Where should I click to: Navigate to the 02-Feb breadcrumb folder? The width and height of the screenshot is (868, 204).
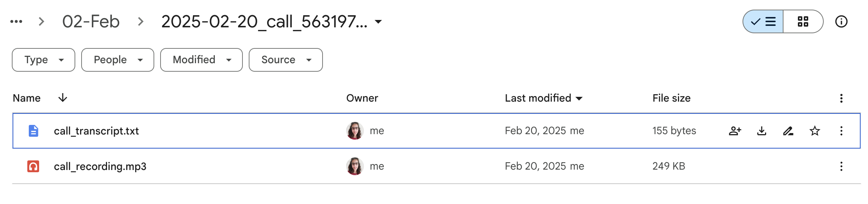coord(91,21)
